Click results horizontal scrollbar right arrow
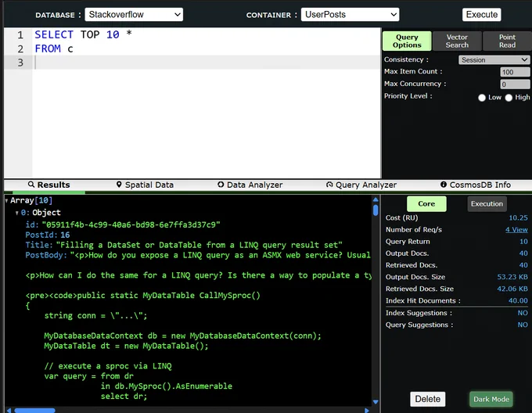The image size is (532, 413). 367,411
